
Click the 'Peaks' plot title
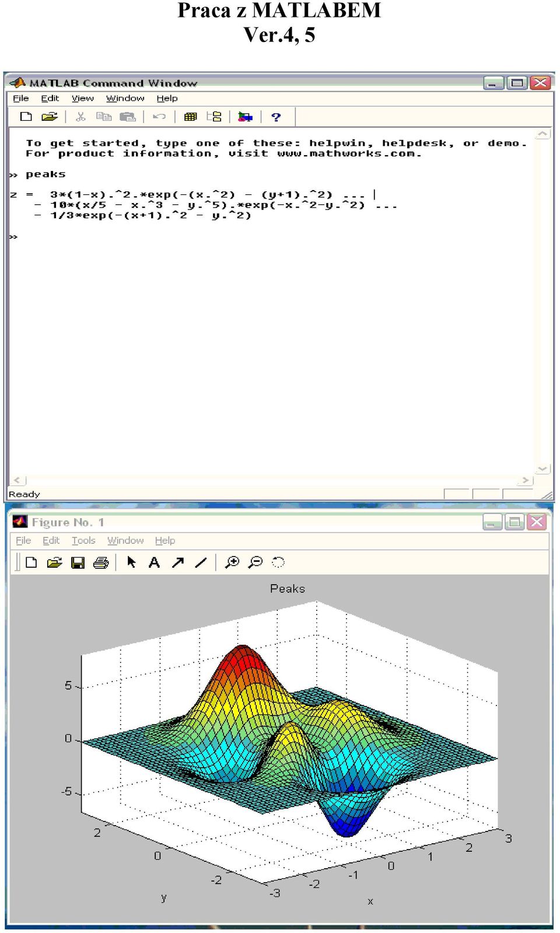click(287, 588)
